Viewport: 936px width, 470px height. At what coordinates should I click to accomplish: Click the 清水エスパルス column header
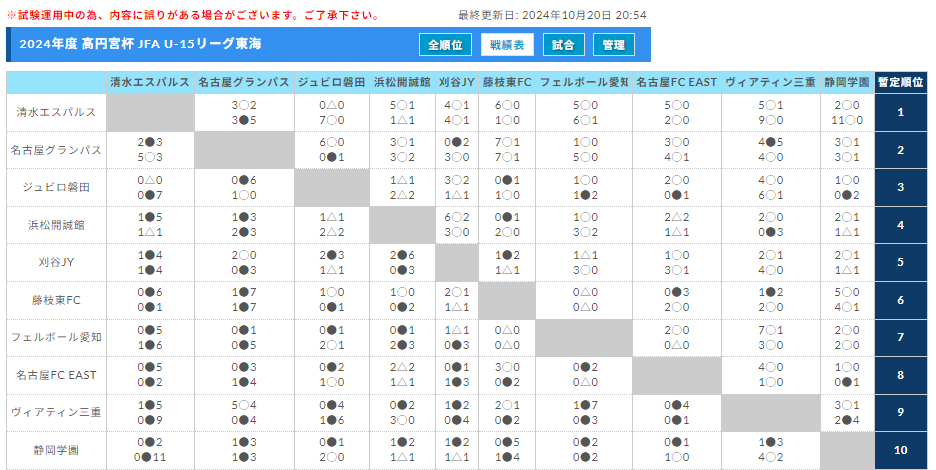(150, 82)
